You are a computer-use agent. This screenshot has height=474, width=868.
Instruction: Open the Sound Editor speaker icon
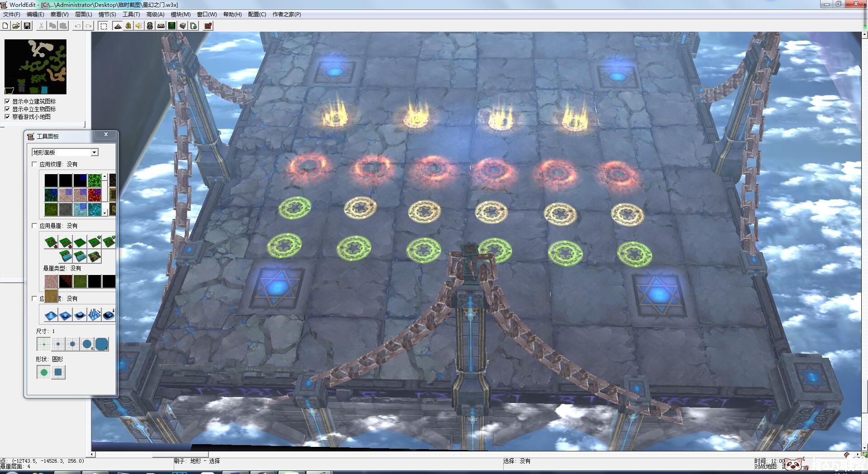[139, 26]
